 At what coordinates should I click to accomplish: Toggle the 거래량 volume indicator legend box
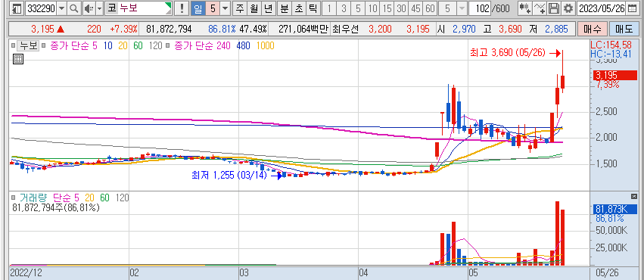(13, 198)
